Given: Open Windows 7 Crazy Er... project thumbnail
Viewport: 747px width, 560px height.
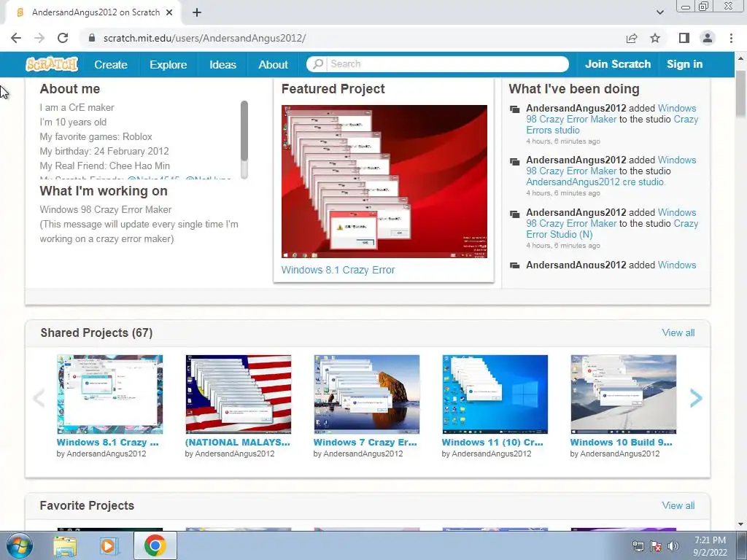Looking at the screenshot, I should tap(366, 394).
